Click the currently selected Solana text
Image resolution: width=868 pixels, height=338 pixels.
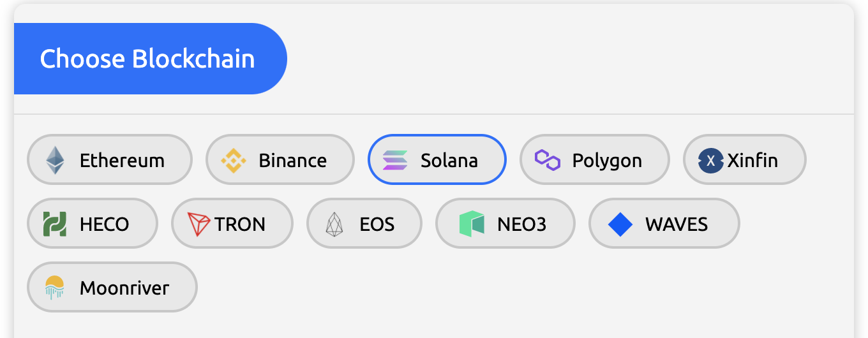pos(449,160)
